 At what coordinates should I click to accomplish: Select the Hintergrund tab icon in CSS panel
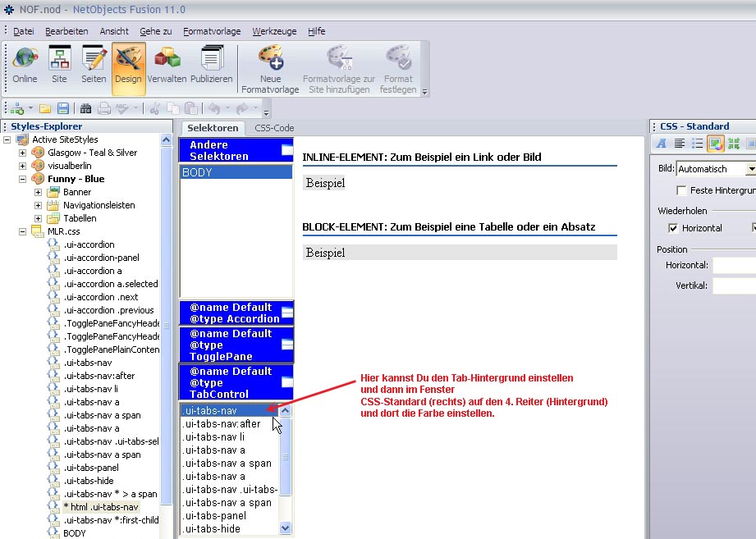coord(715,144)
